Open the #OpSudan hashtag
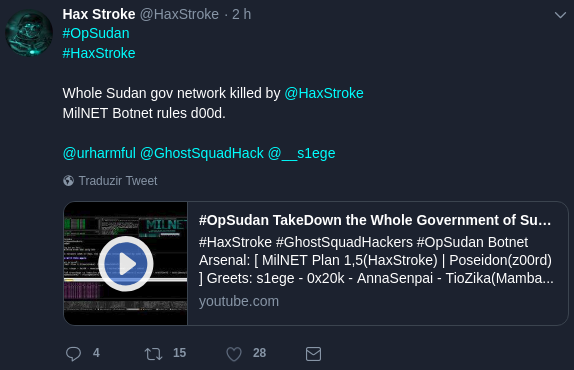 point(96,33)
